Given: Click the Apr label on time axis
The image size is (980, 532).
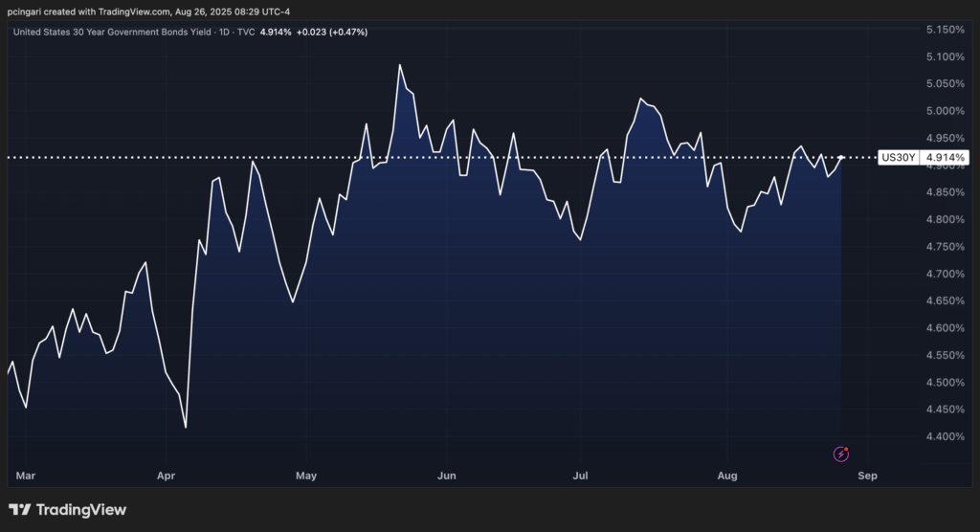Looking at the screenshot, I should (x=166, y=474).
